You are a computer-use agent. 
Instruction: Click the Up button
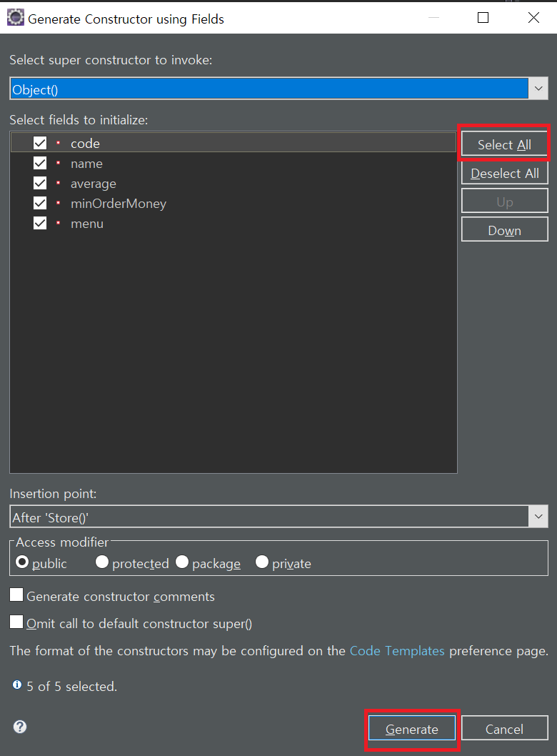pos(504,202)
